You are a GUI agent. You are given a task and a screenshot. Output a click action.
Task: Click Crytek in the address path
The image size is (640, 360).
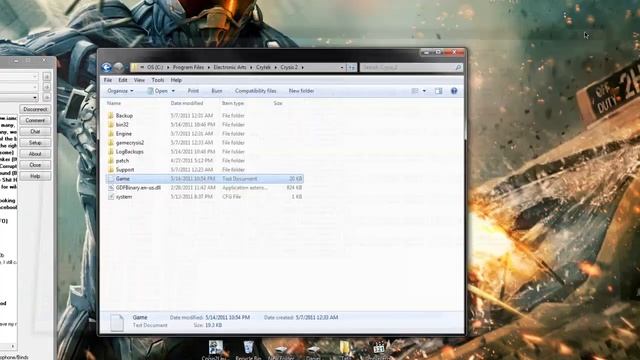click(x=263, y=67)
